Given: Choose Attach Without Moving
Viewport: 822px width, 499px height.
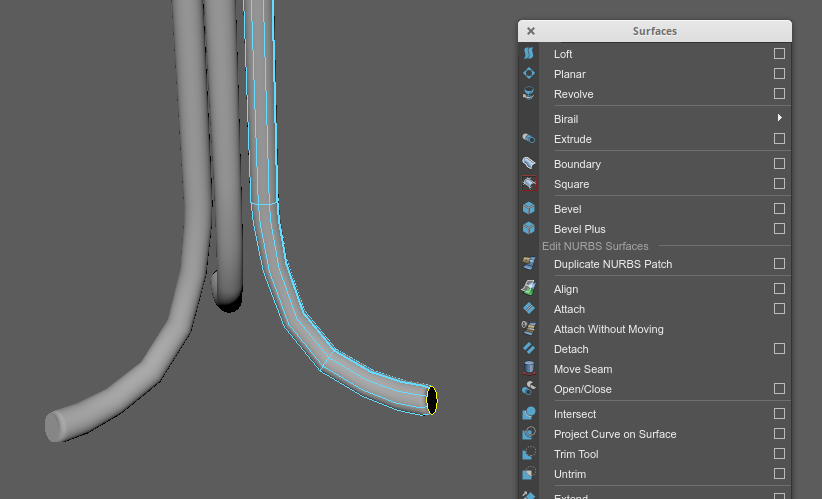Looking at the screenshot, I should click(x=608, y=329).
